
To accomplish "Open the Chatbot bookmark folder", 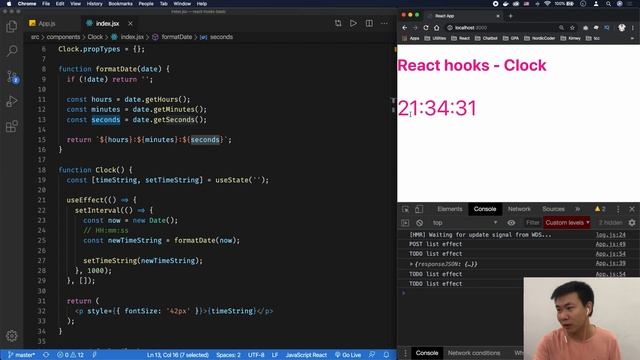I will pyautogui.click(x=486, y=38).
